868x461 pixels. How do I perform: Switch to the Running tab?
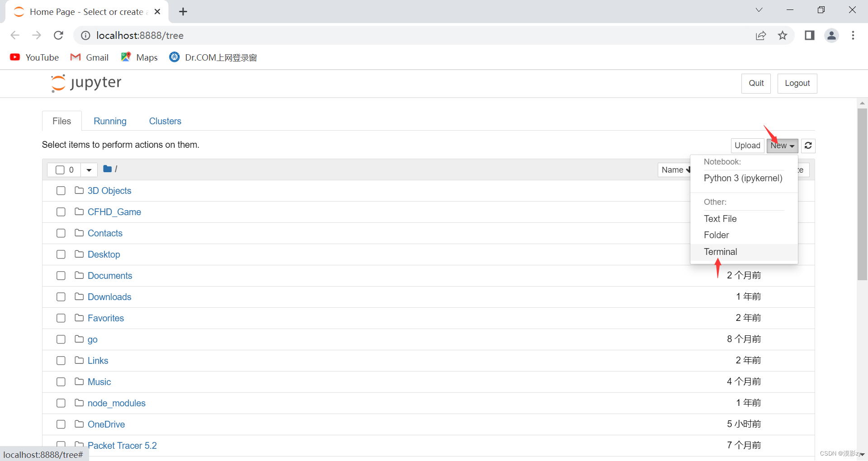[x=110, y=121]
